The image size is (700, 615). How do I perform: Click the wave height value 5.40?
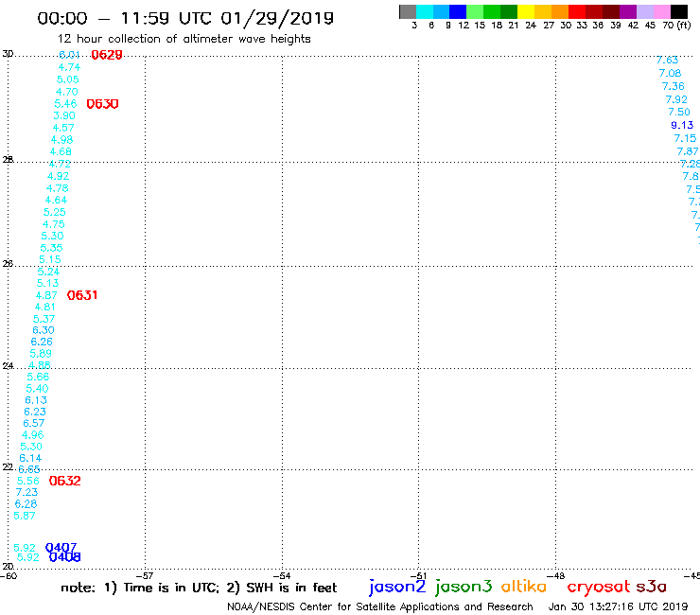pos(37,389)
